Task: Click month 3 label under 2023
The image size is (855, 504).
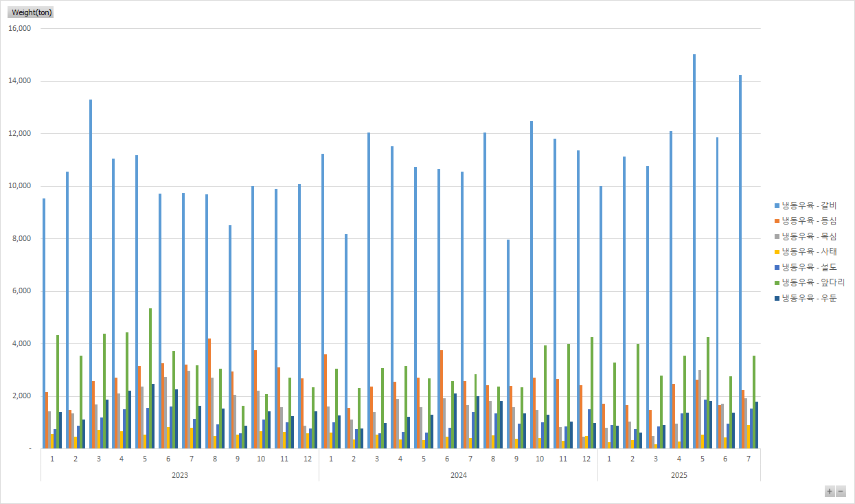Action: [x=99, y=458]
